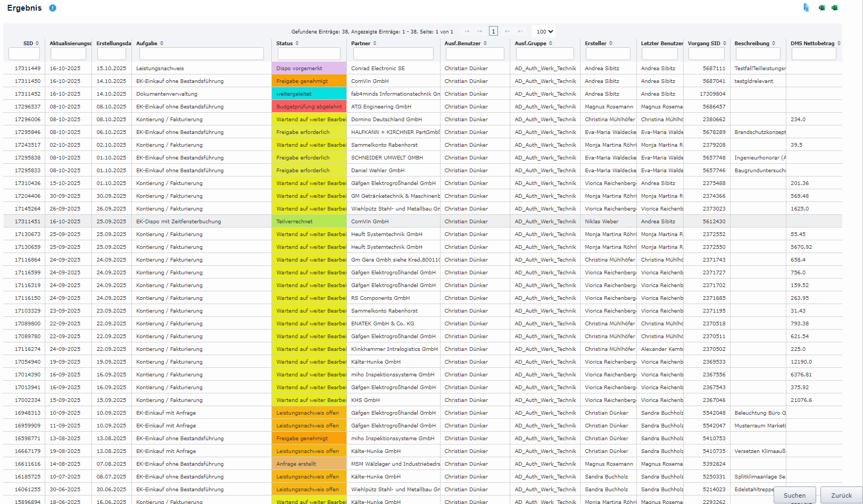The image size is (863, 504).
Task: Click the purple Dispo vorgemerkt status cell
Action: (x=309, y=69)
